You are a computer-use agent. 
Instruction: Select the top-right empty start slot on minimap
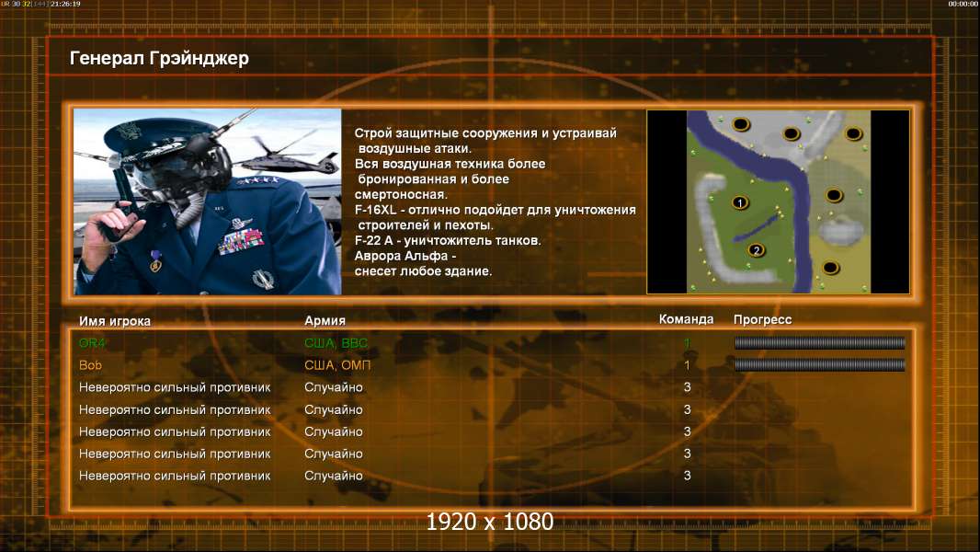[x=854, y=133]
